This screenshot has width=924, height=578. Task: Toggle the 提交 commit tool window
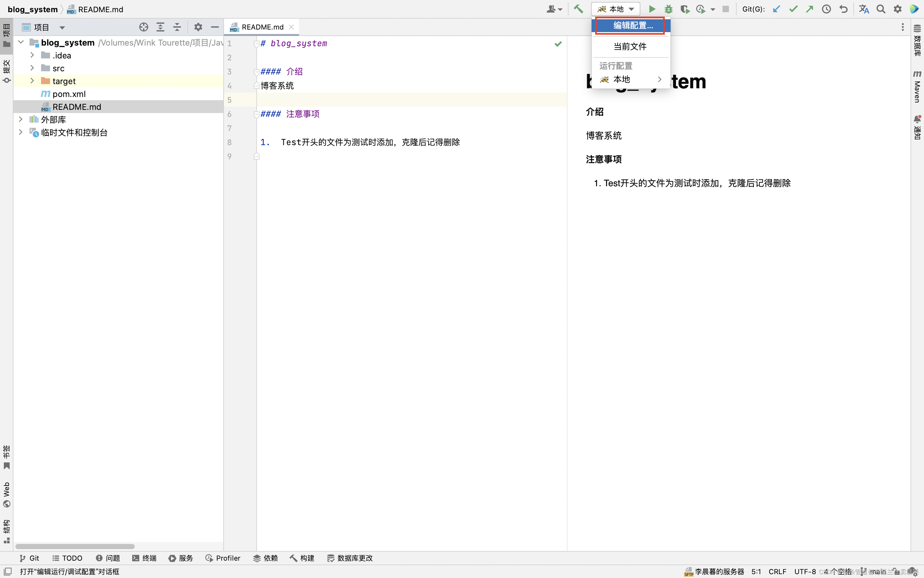point(6,71)
